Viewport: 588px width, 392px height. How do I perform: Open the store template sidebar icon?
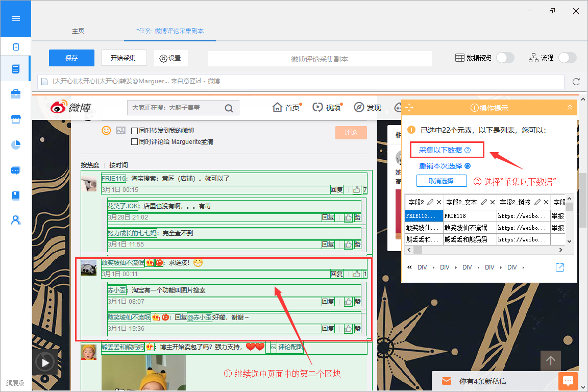(16, 119)
